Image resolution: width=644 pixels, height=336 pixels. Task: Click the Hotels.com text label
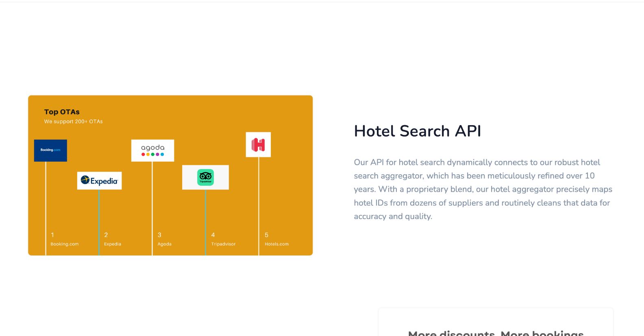click(x=276, y=244)
